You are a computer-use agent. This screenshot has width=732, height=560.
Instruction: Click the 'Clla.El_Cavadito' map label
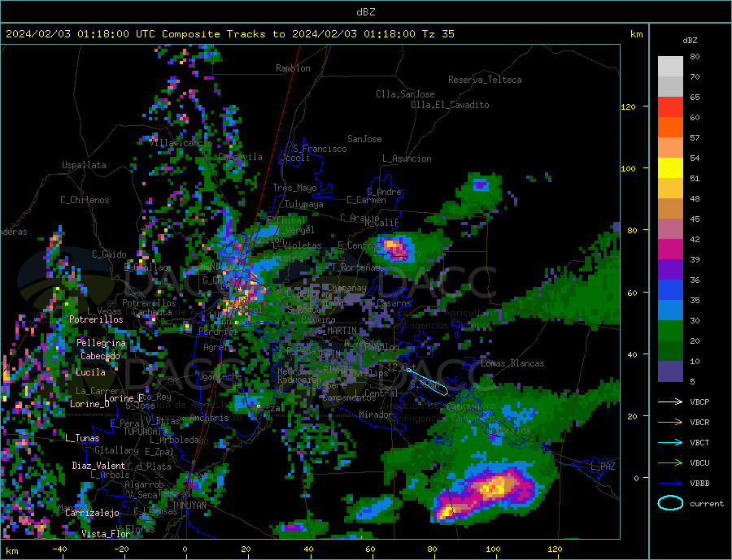[x=450, y=105]
